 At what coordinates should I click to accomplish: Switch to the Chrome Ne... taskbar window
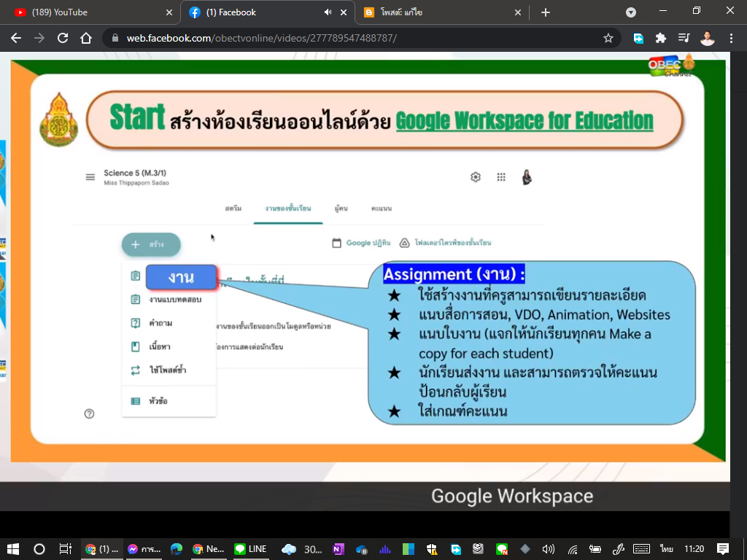[x=209, y=549]
